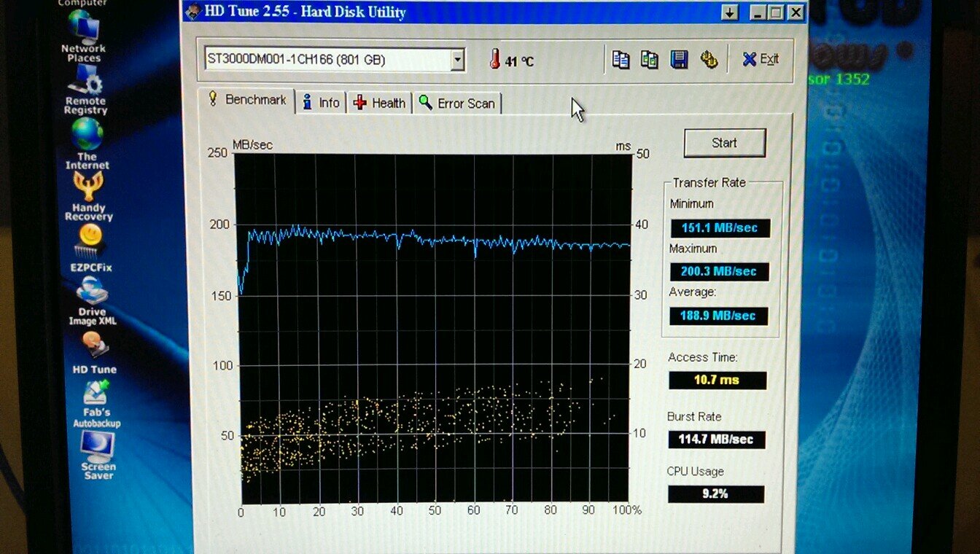This screenshot has height=554, width=980.
Task: Click the copy screenshot to clipboard icon
Action: [x=649, y=60]
